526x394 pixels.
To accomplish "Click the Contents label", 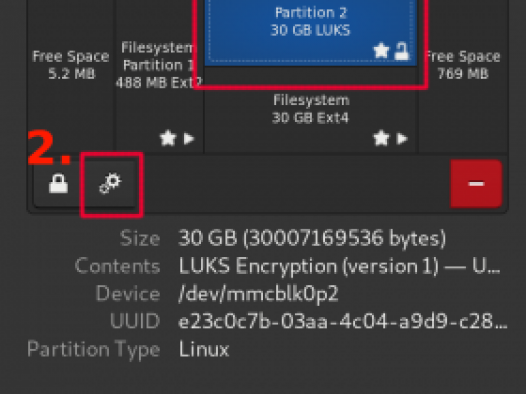I will (117, 266).
